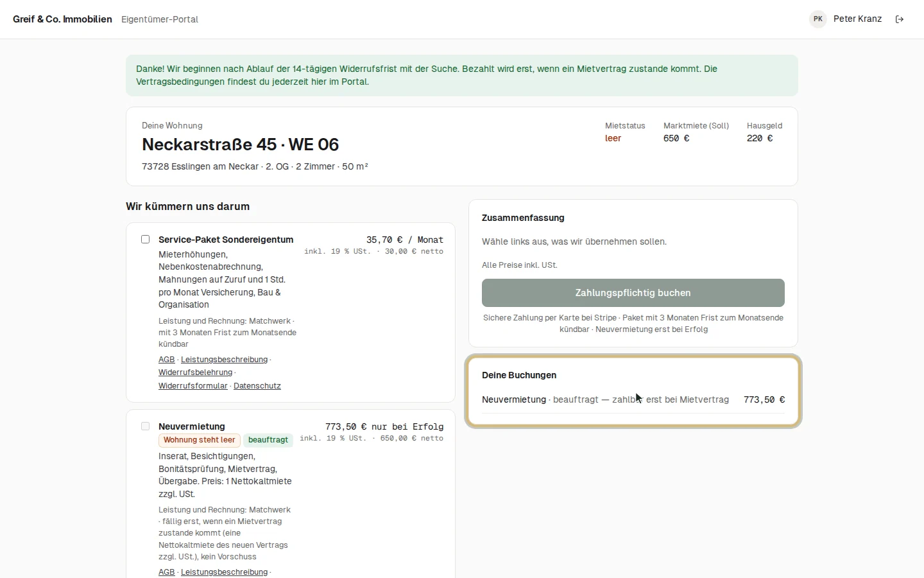The height and width of the screenshot is (578, 924).
Task: Click the Hausgeld value 220 €
Action: (760, 138)
